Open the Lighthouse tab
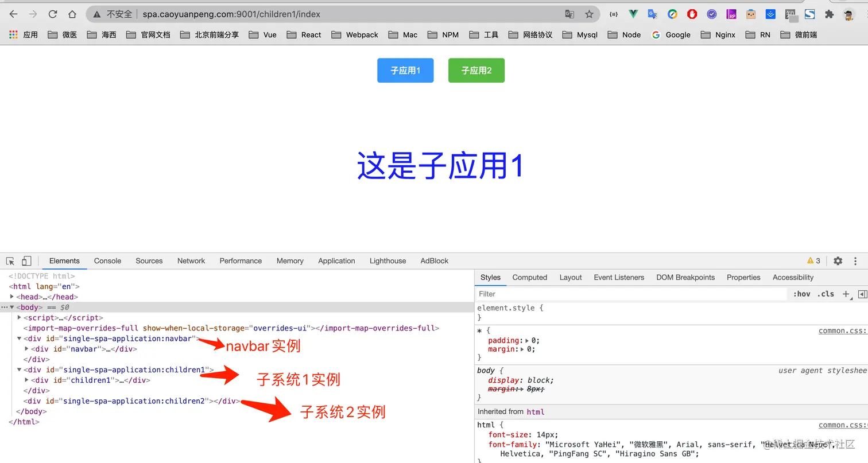 coord(387,261)
